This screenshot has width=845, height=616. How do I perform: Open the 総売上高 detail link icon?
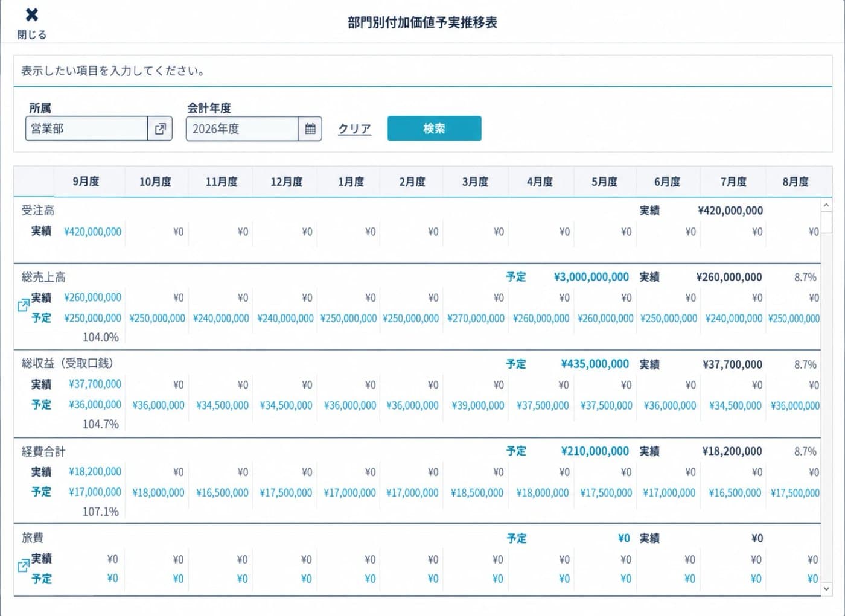click(23, 305)
